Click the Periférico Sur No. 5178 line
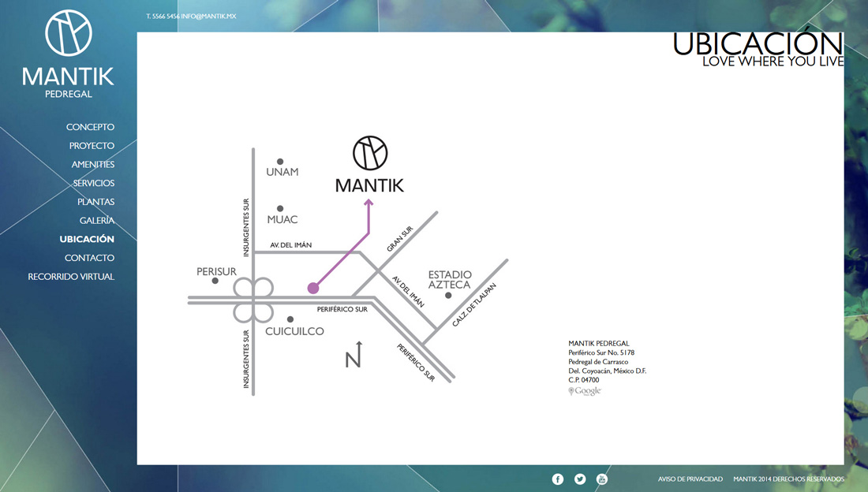This screenshot has width=868, height=492. tap(601, 352)
